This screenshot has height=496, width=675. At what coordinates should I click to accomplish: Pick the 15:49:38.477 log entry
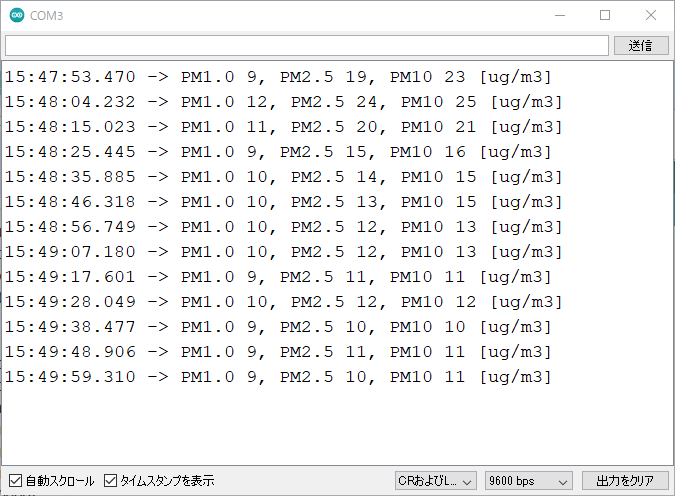(278, 327)
